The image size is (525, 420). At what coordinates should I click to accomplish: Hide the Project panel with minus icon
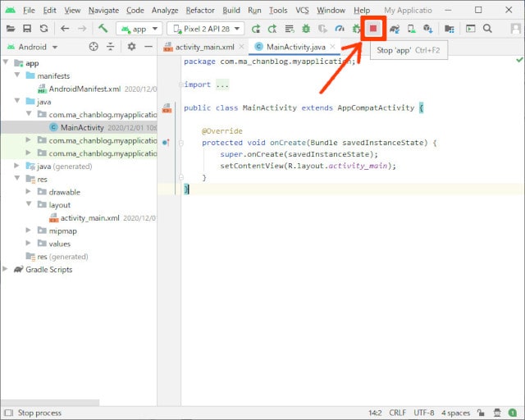pyautogui.click(x=148, y=47)
